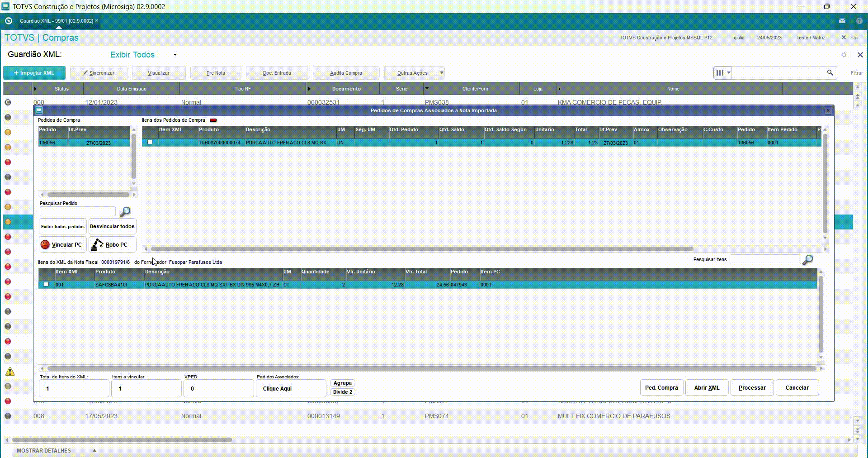The width and height of the screenshot is (868, 458).
Task: Click Audita Compra
Action: point(346,73)
